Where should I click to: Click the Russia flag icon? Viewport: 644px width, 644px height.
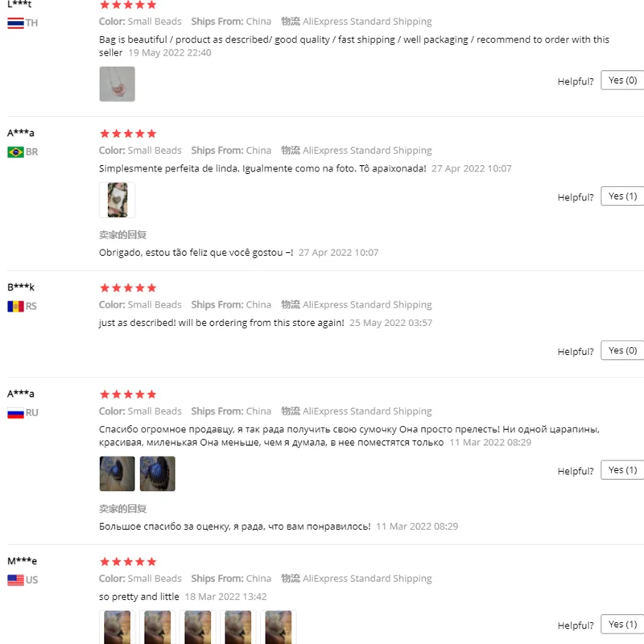(x=15, y=412)
